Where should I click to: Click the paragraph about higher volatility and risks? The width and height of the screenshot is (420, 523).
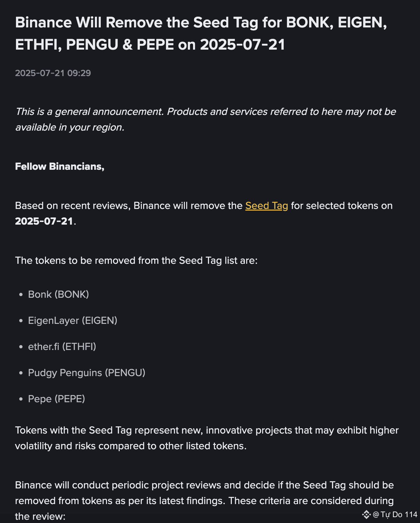pos(207,438)
